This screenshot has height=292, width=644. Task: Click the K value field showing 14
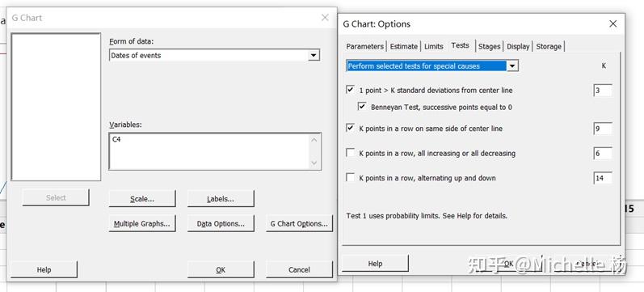(603, 178)
